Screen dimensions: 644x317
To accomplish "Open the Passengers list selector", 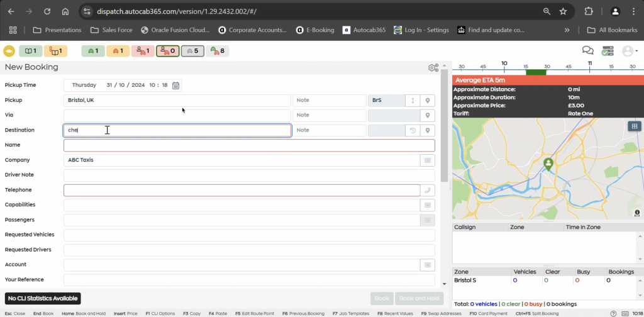I will coord(428,220).
